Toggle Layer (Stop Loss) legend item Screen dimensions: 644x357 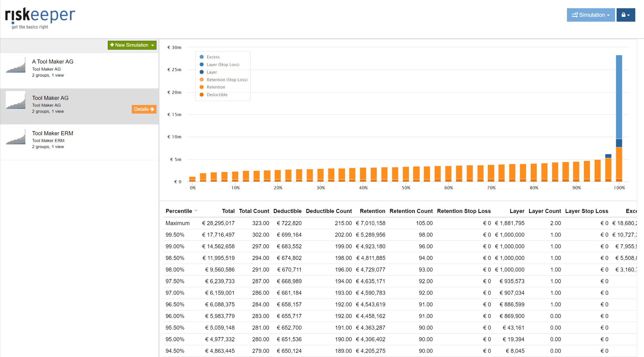(222, 65)
